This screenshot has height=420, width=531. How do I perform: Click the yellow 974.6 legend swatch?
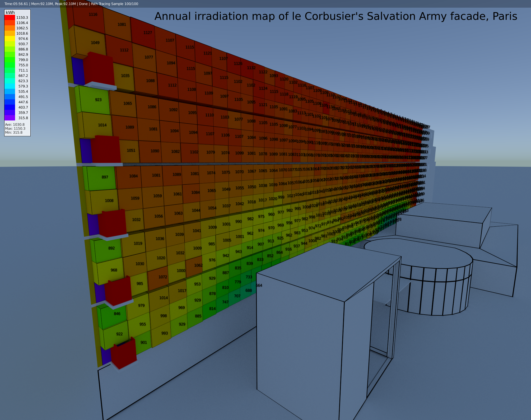pos(10,39)
